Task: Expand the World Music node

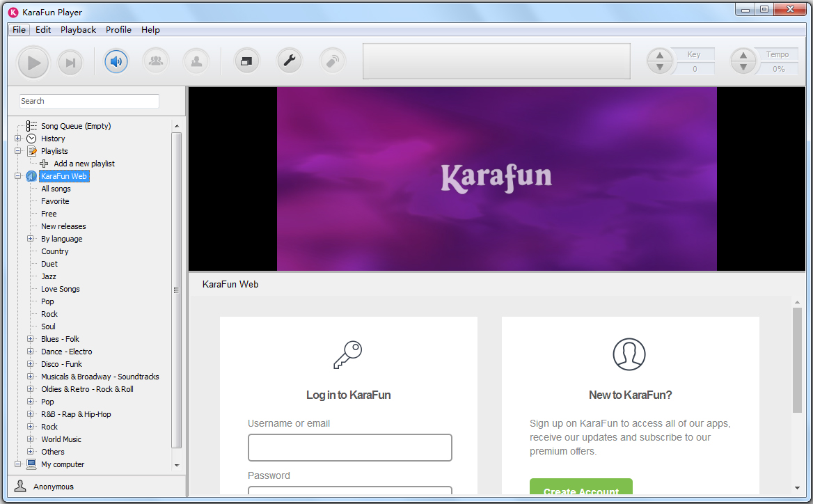Action: pyautogui.click(x=30, y=439)
